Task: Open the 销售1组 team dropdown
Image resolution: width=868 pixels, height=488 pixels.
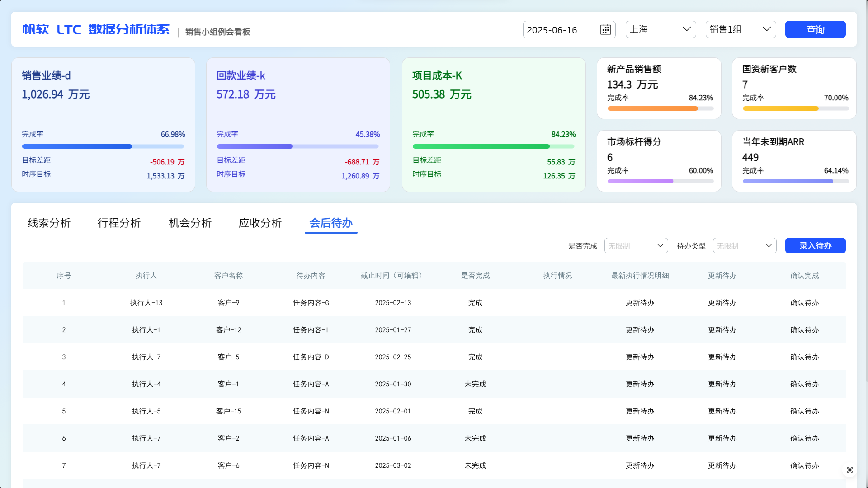Action: (x=741, y=30)
